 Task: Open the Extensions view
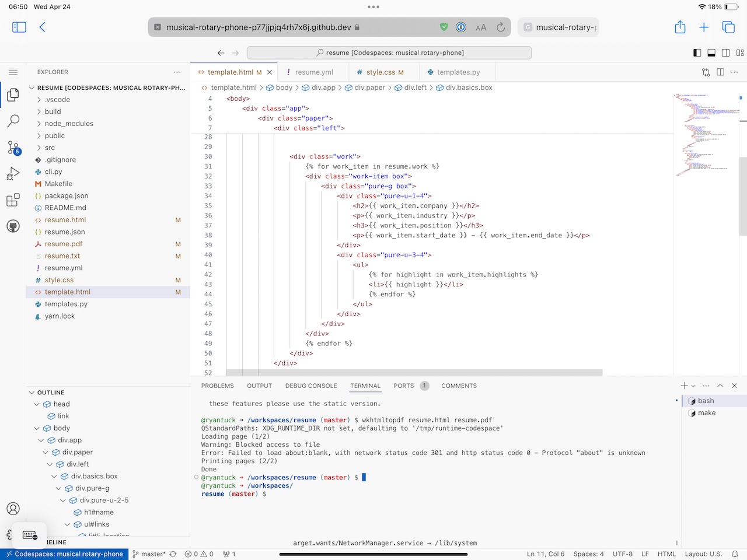tap(13, 201)
